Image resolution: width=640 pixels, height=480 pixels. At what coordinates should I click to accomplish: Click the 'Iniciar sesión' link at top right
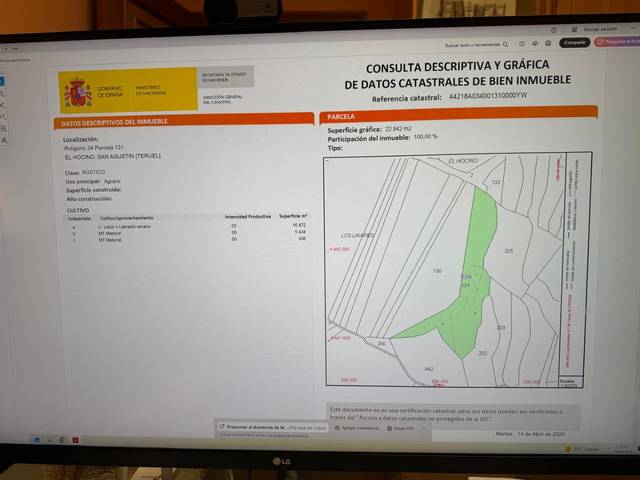point(600,29)
